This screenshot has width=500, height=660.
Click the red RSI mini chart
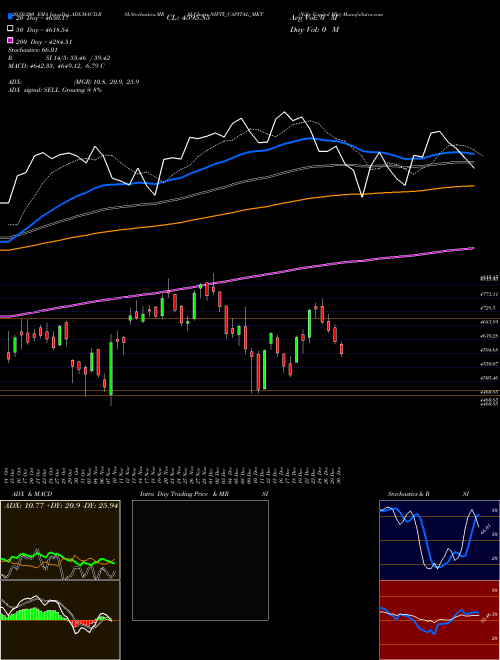[x=439, y=620]
